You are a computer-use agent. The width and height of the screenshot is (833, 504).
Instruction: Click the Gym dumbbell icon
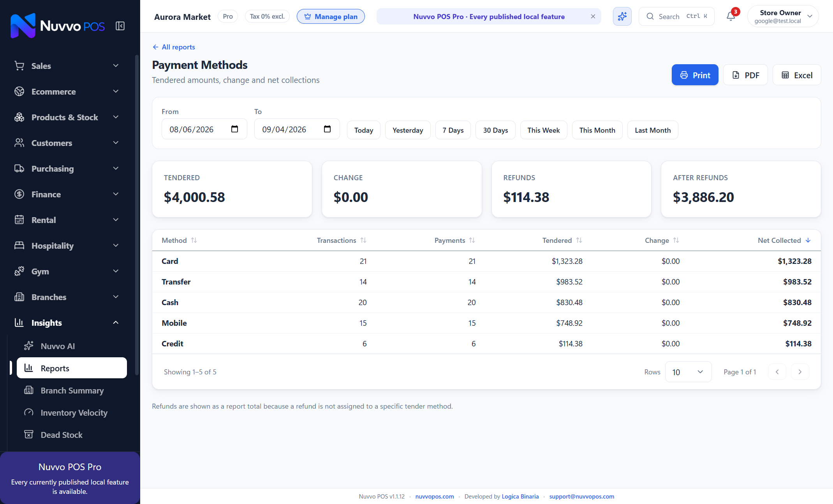[x=19, y=271]
